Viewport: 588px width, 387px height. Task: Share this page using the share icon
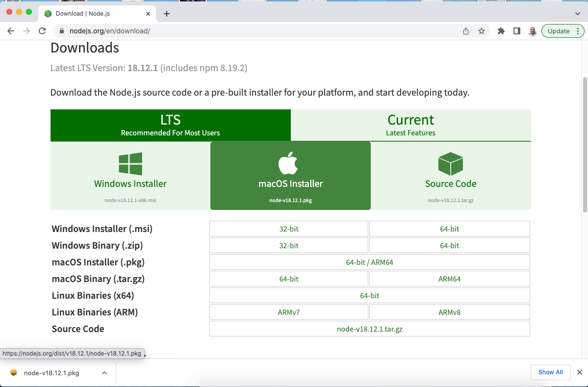(x=466, y=31)
